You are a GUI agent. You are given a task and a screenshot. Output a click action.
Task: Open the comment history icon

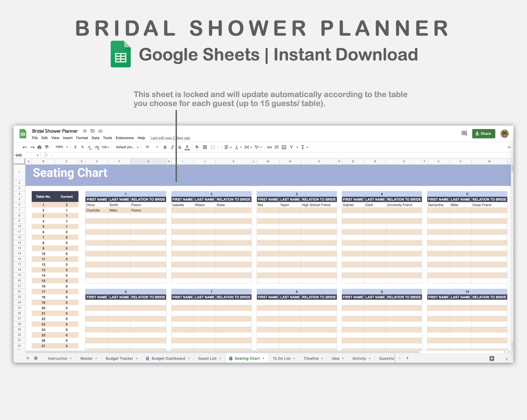(x=464, y=133)
